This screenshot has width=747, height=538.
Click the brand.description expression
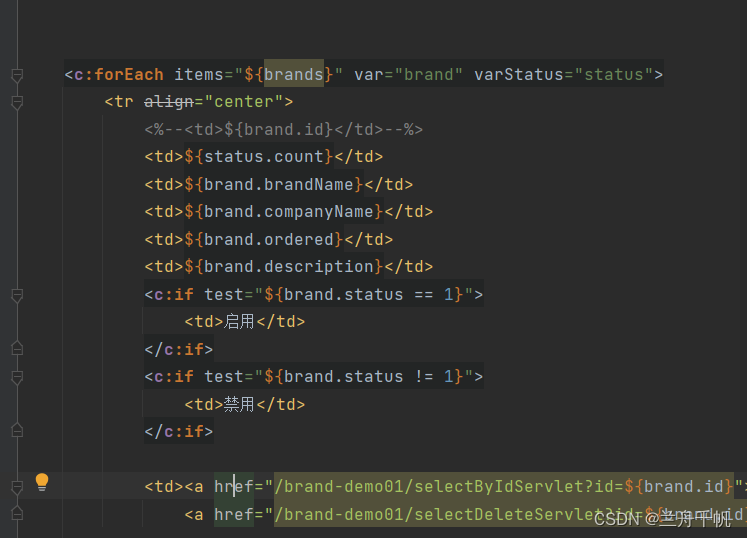(284, 266)
